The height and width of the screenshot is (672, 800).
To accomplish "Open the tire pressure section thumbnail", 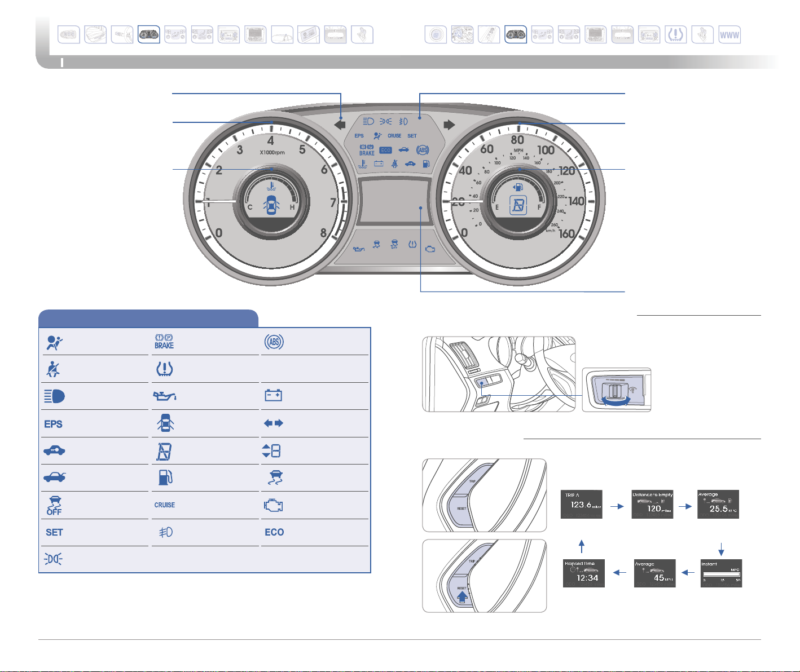I will [676, 35].
